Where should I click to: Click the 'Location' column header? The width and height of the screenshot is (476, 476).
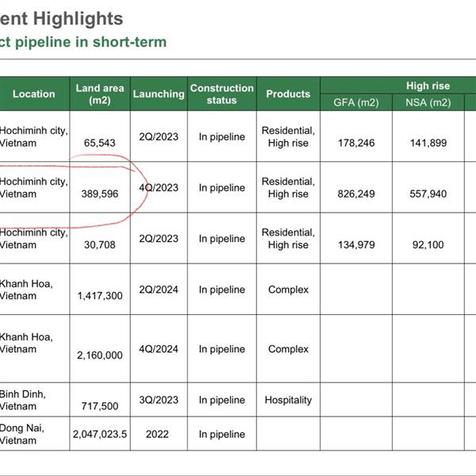point(33,94)
